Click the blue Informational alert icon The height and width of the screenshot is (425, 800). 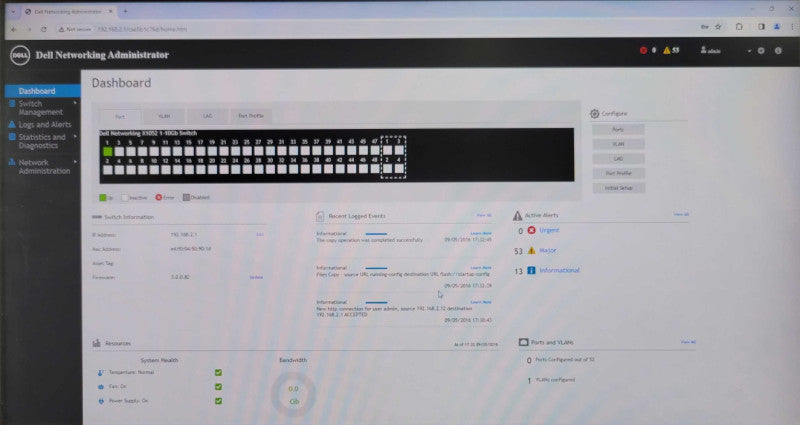tap(531, 270)
